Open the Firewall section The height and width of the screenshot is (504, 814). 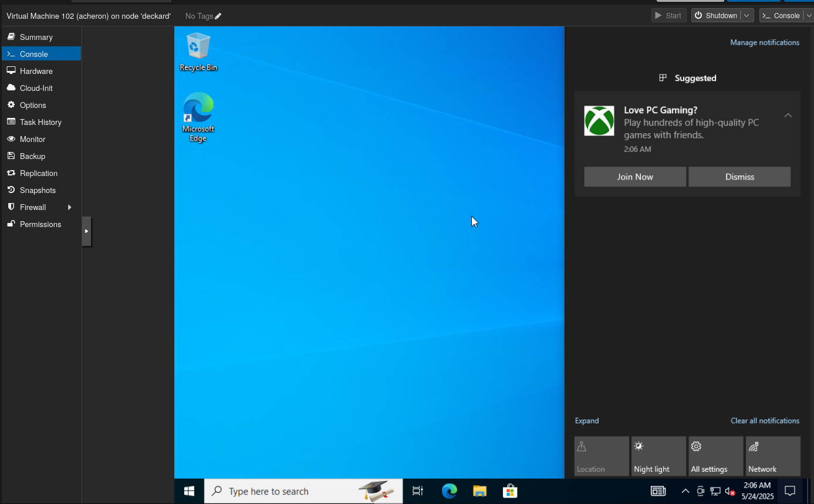tap(41, 207)
